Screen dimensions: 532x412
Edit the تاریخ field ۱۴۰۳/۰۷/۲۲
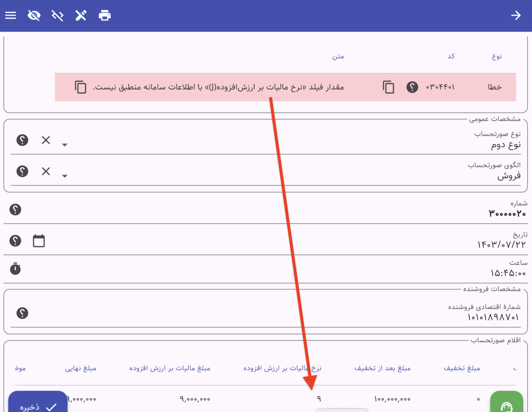[x=501, y=245]
